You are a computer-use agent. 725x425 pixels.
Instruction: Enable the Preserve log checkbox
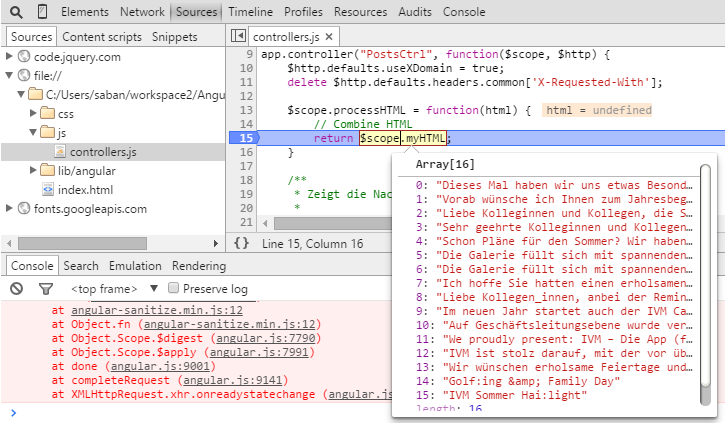coord(174,289)
